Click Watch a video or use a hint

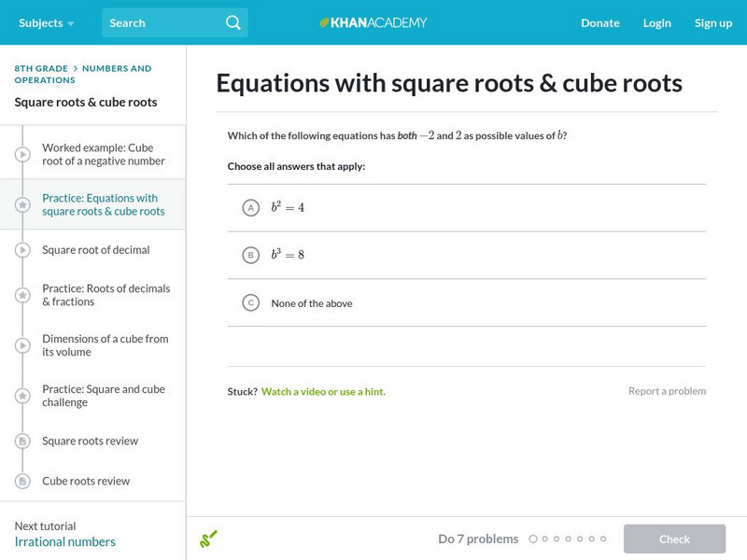click(323, 392)
